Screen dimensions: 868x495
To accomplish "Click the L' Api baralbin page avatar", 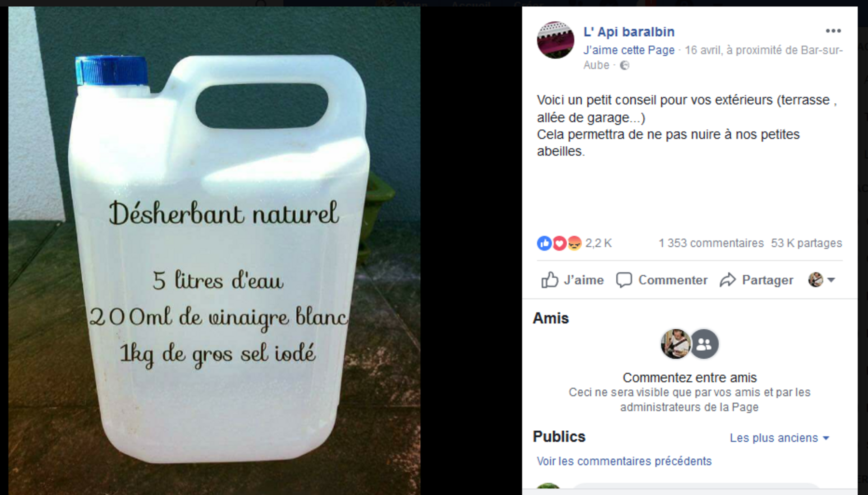I will 555,40.
